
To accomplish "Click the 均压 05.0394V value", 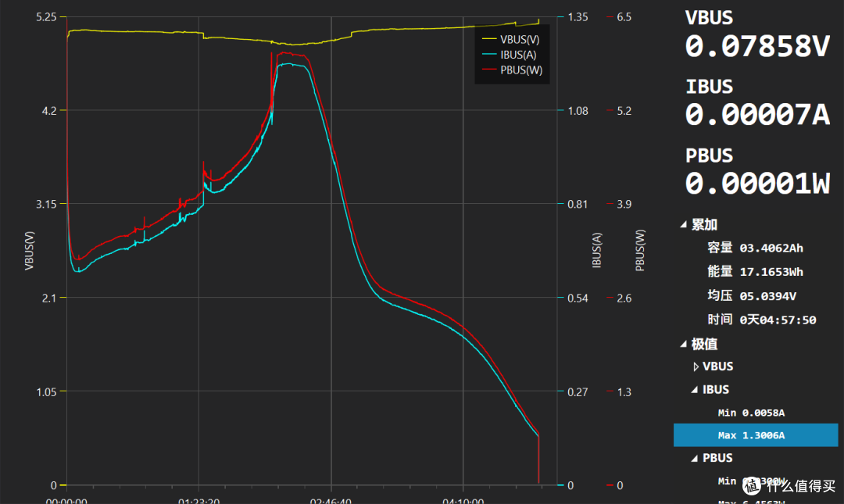I will [767, 296].
